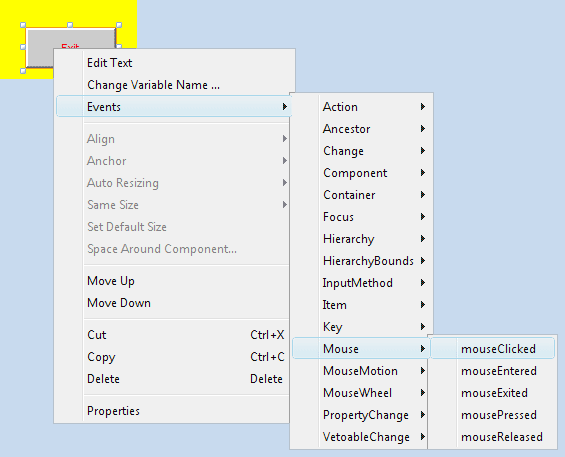Viewport: 565px width, 457px height.
Task: Delete the selected component
Action: pyautogui.click(x=173, y=378)
